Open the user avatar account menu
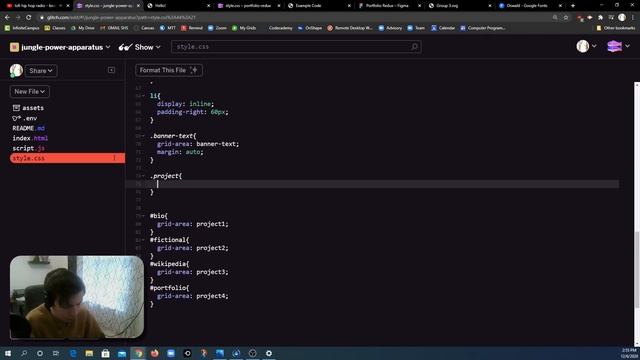Viewport: 640px width, 360px height. (586, 47)
